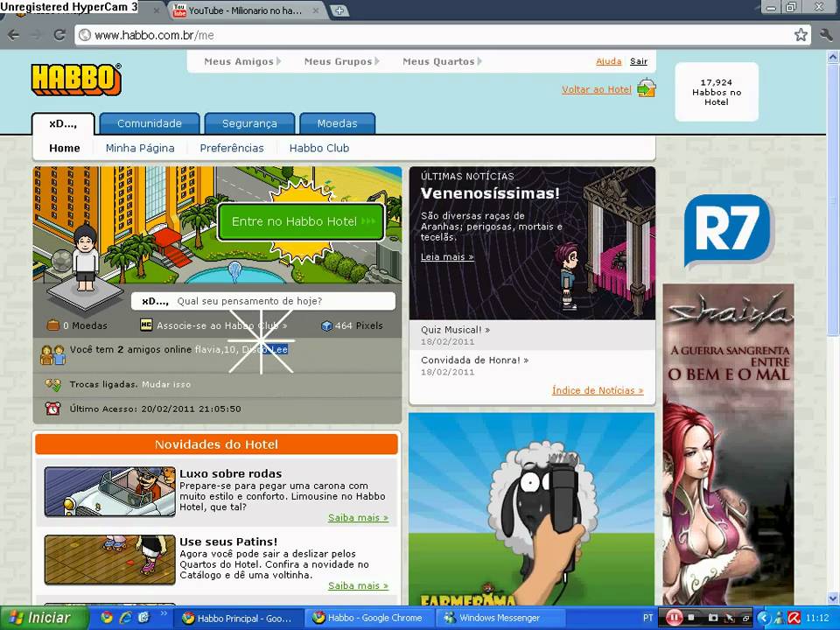
Task: Click the Shaiya game banner ad
Action: 729,444
